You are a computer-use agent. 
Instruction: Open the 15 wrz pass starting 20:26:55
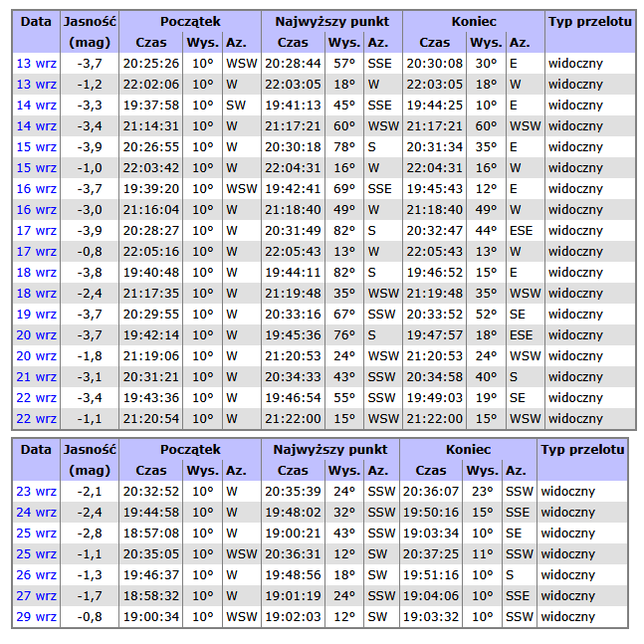point(36,147)
